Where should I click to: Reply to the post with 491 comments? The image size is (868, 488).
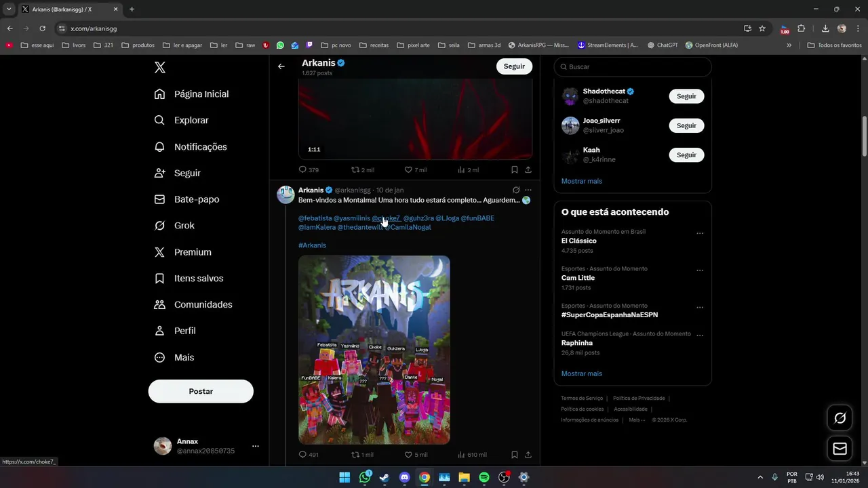309,455
